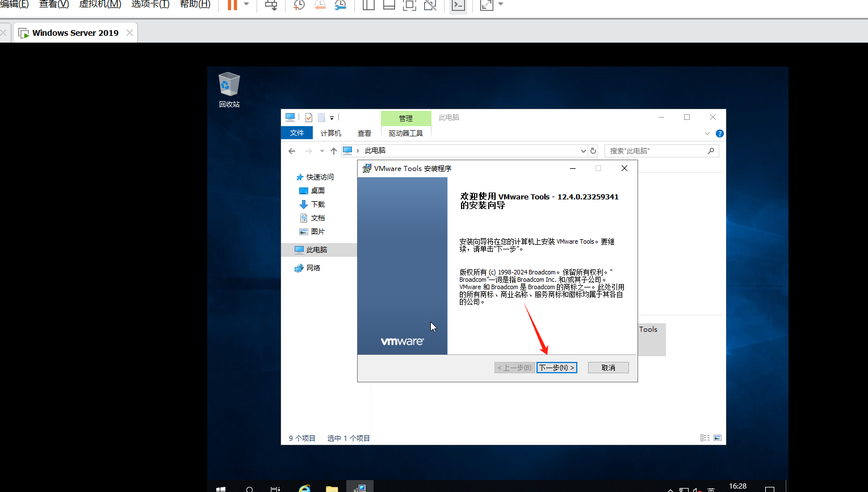Viewport: 868px width, 492px height.
Task: Select 图片 in the navigation pane
Action: click(x=312, y=232)
